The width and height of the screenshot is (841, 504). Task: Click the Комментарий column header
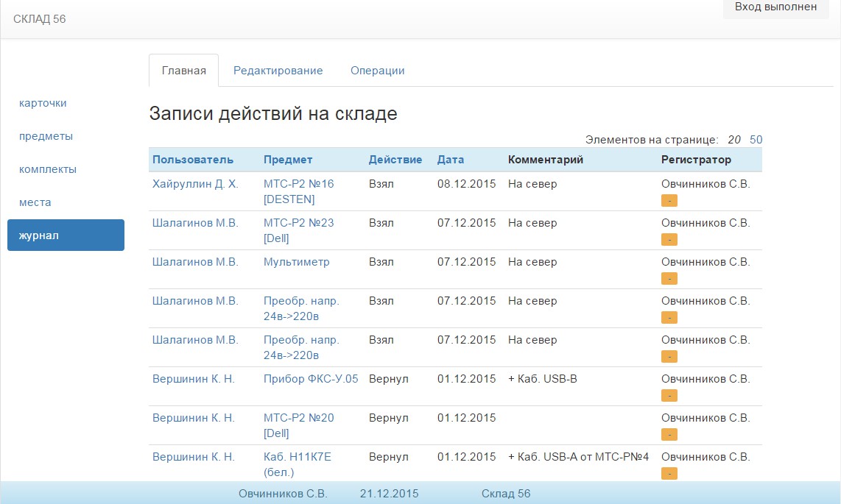click(546, 160)
